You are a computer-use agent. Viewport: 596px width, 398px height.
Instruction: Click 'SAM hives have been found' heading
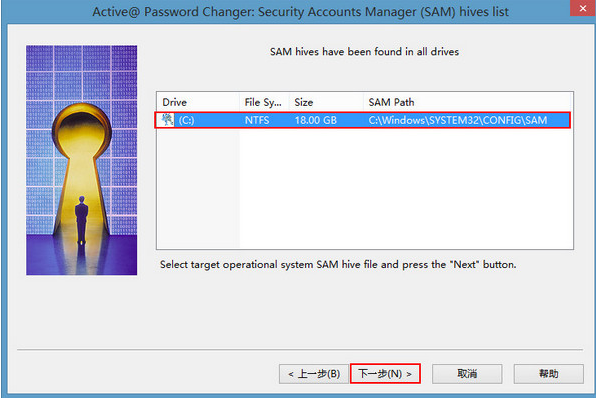pos(364,52)
